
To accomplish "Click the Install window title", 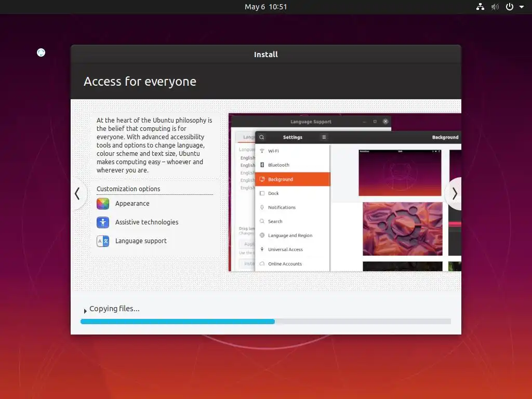I will pos(266,55).
